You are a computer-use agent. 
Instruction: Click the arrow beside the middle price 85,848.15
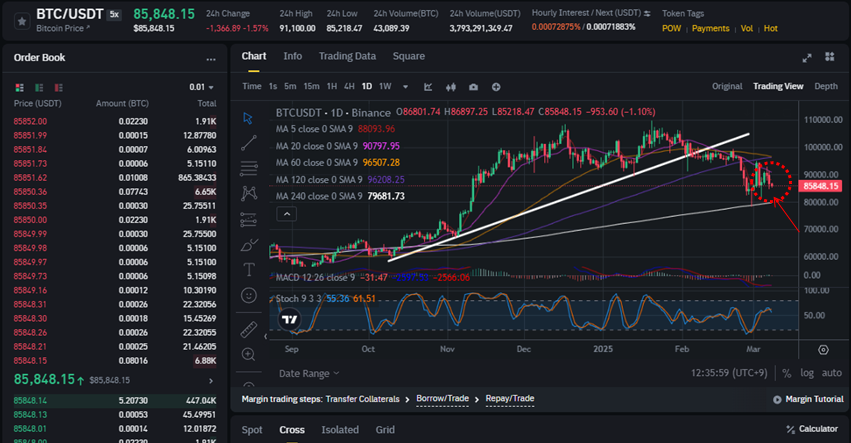coord(211,381)
